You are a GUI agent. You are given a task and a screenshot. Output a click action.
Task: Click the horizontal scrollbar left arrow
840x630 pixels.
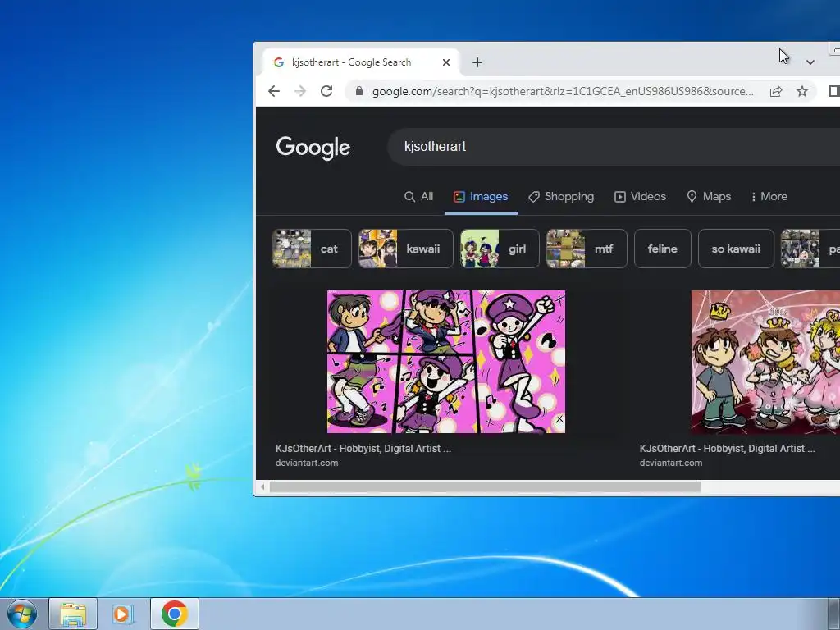click(x=262, y=487)
